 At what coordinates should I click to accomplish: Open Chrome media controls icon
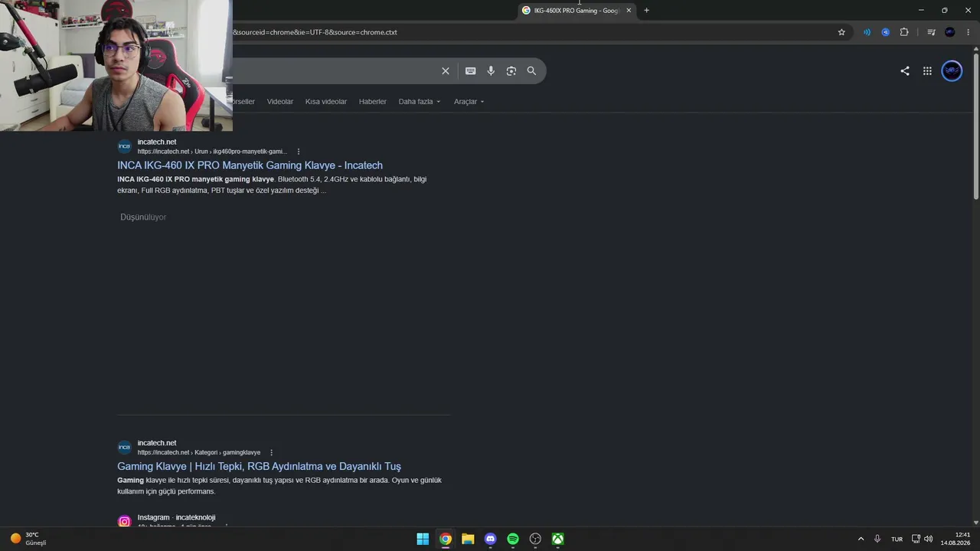(x=931, y=32)
